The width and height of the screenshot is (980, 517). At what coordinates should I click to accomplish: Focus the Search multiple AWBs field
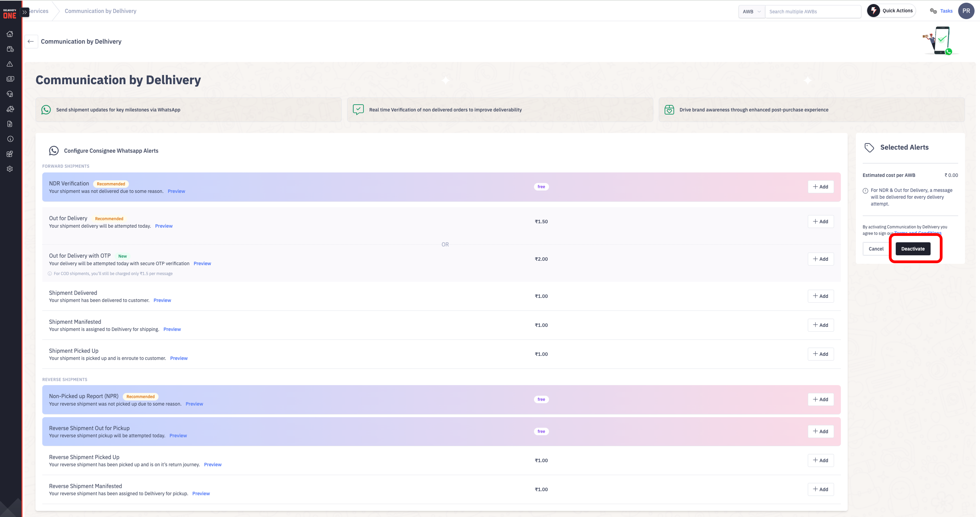pos(813,11)
